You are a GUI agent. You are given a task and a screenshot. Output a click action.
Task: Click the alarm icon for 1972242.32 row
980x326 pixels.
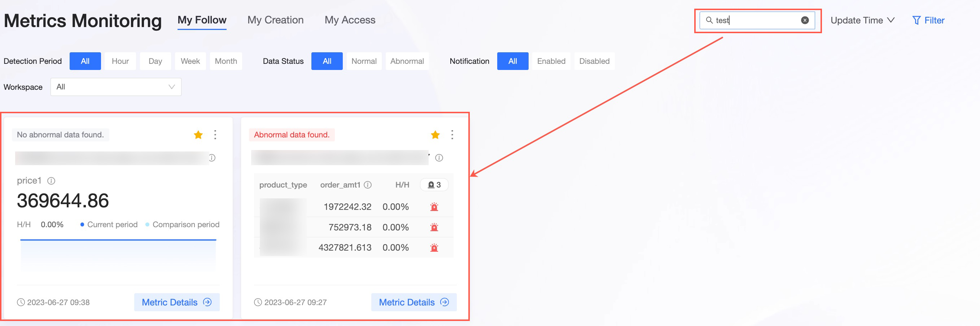pyautogui.click(x=434, y=207)
